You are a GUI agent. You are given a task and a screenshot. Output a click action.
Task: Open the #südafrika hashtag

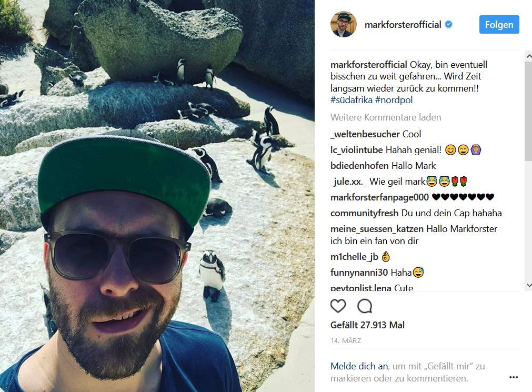point(351,100)
